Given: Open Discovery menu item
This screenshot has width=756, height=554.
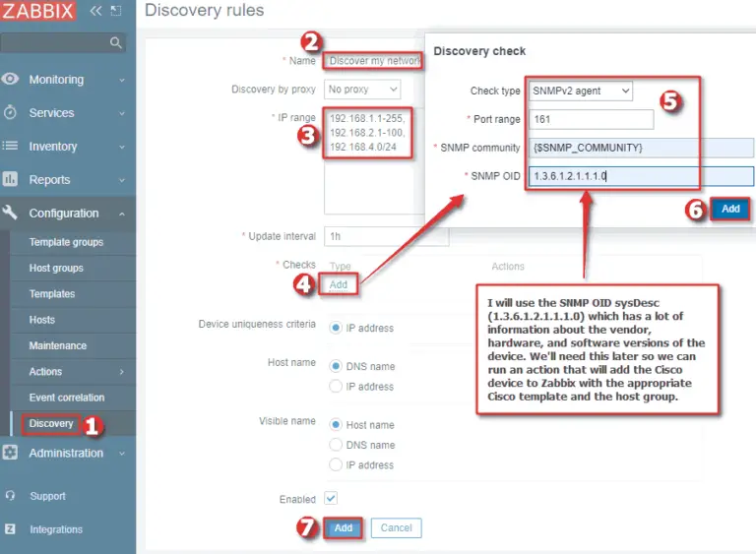Looking at the screenshot, I should 50,423.
